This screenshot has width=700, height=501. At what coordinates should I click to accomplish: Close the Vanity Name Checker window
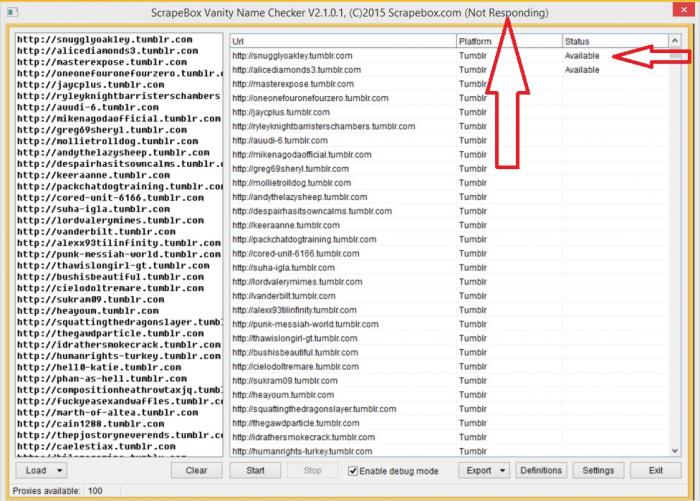pos(683,9)
